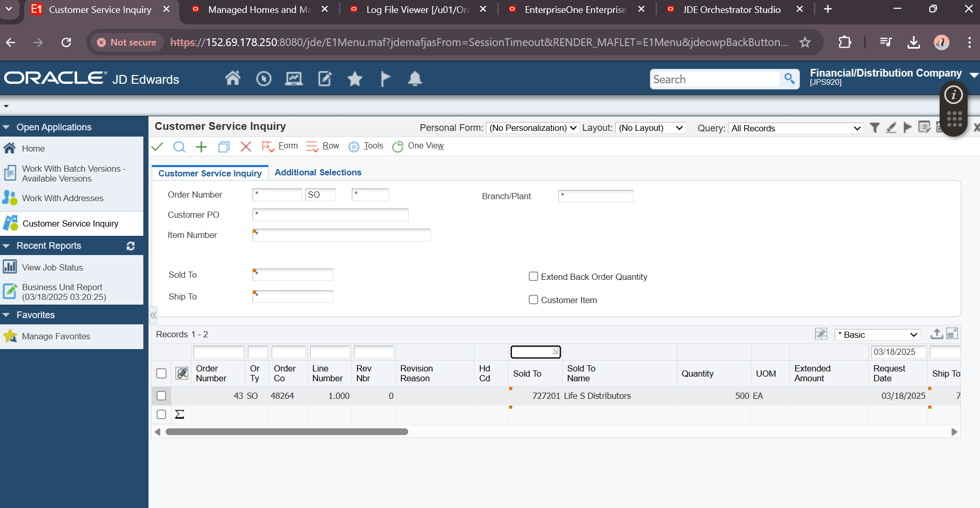Image resolution: width=980 pixels, height=508 pixels.
Task: Open the Favorites star icon in header
Action: [x=355, y=79]
